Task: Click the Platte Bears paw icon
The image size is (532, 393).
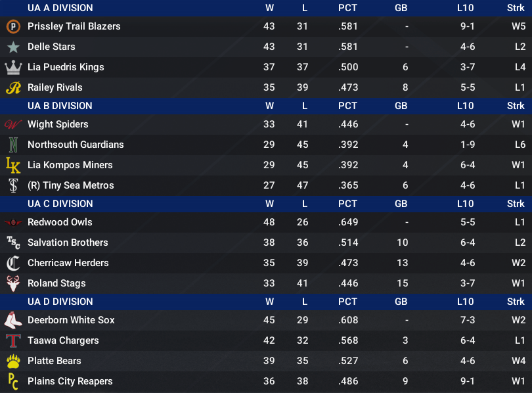Action: point(13,361)
